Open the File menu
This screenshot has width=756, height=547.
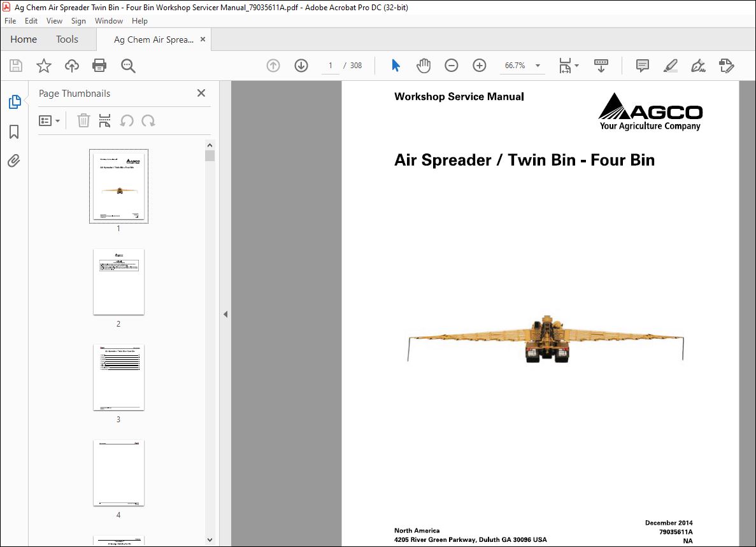click(x=10, y=21)
